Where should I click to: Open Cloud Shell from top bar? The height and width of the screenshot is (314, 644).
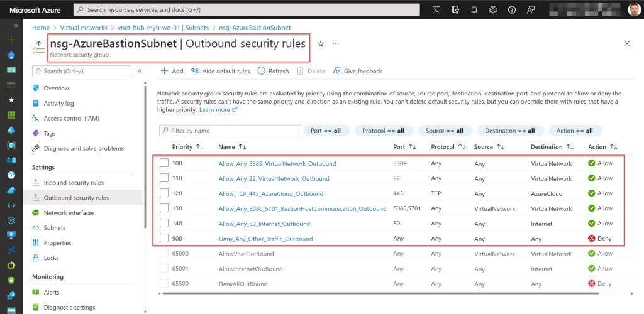tap(436, 10)
